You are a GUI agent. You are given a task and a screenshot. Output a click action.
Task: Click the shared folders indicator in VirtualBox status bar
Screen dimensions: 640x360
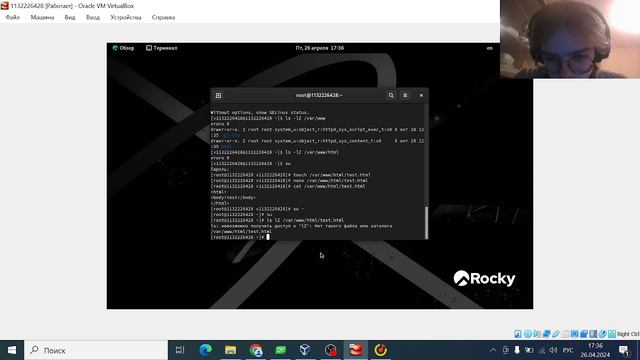click(x=565, y=334)
